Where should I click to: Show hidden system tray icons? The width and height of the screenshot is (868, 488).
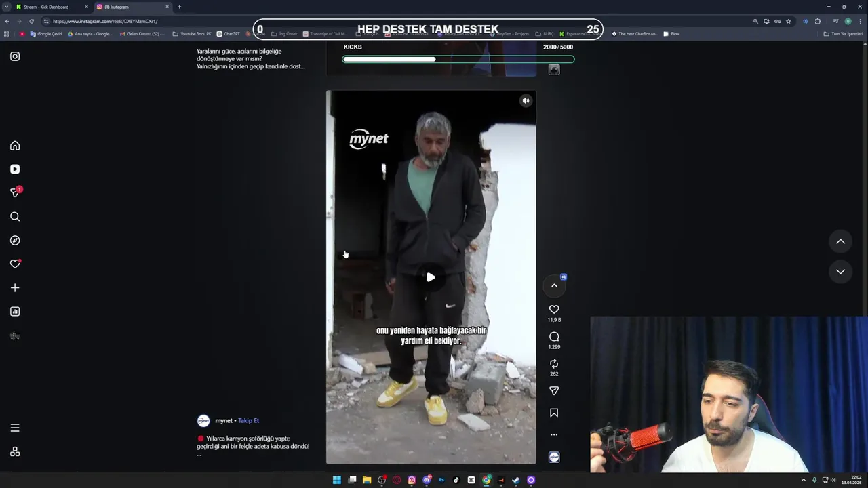[x=804, y=480]
